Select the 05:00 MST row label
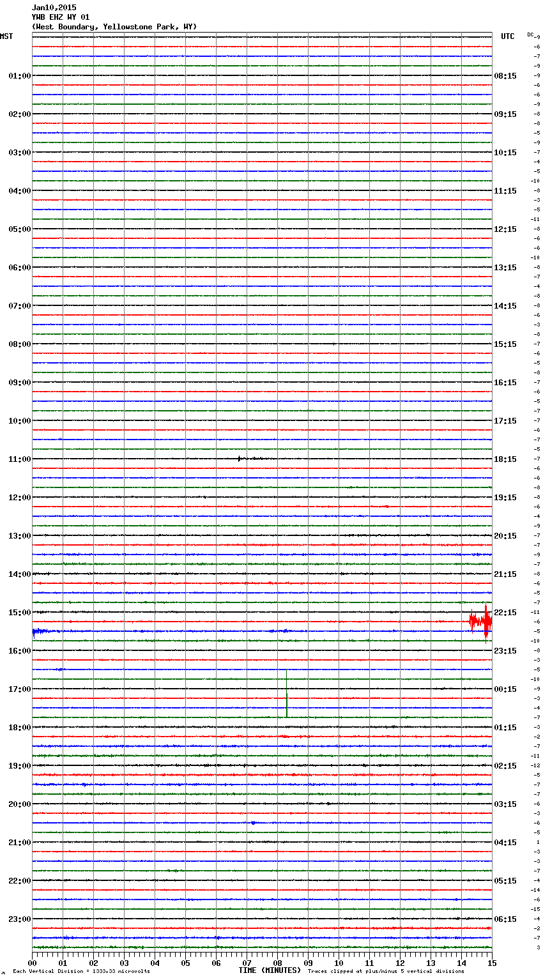The image size is (543, 980). pos(19,229)
